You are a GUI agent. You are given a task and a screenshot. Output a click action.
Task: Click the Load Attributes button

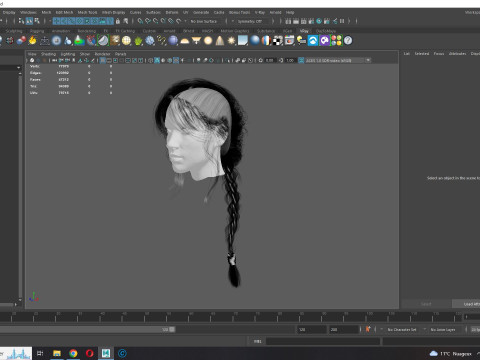pyautogui.click(x=466, y=304)
